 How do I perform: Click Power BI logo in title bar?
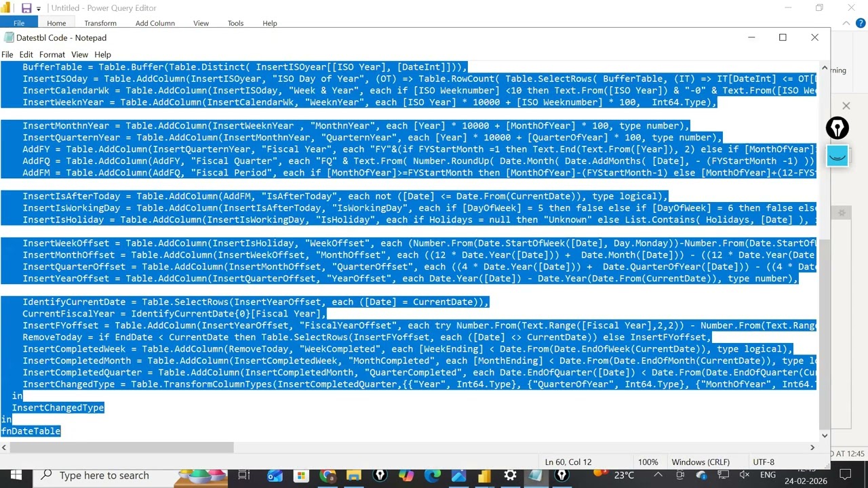pos(6,8)
